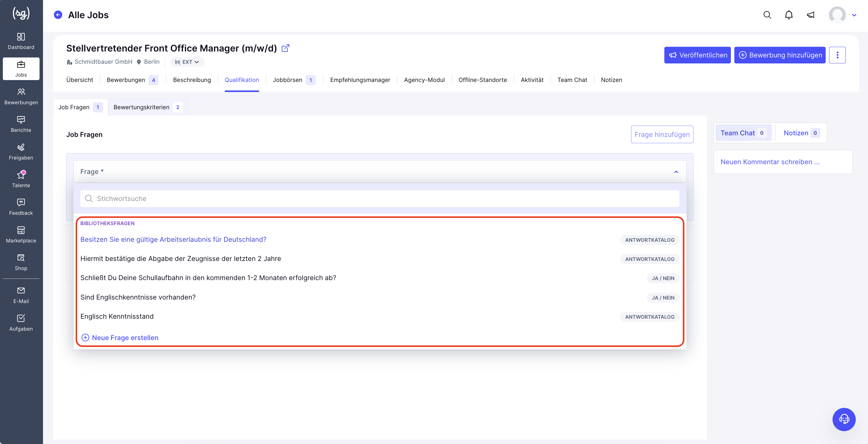Switch to the Bewerbungen tab
The width and height of the screenshot is (868, 444).
pyautogui.click(x=132, y=80)
